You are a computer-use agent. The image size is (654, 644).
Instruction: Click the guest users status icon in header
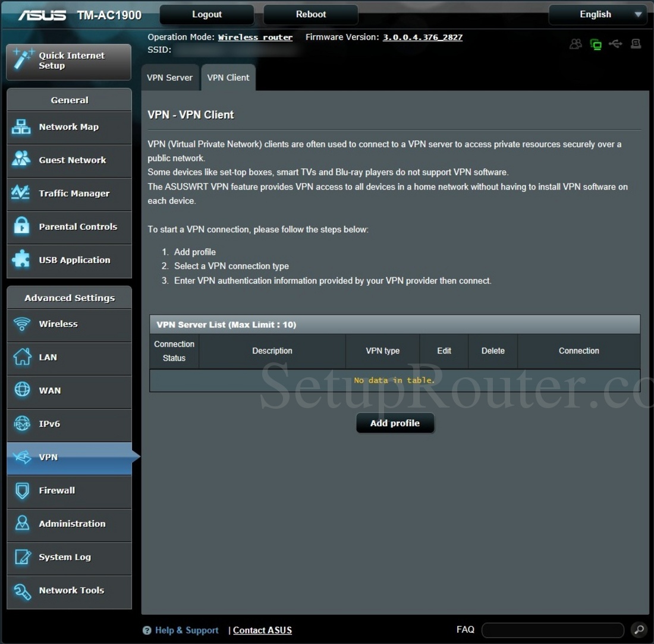point(576,44)
